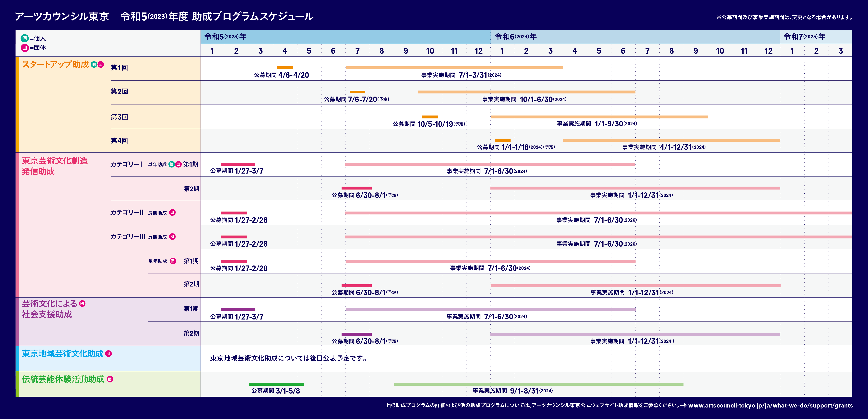Select the text 公募期間 4/6-4/20
This screenshot has height=419, width=868.
tap(281, 75)
